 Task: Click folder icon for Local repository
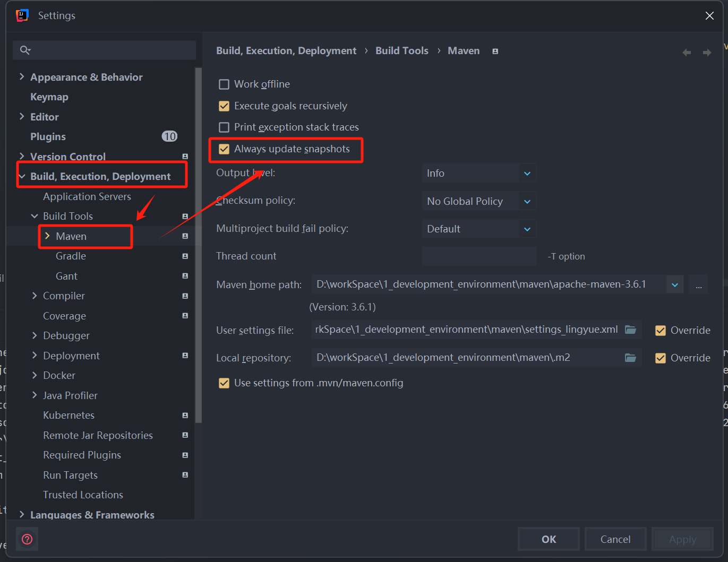(x=630, y=358)
